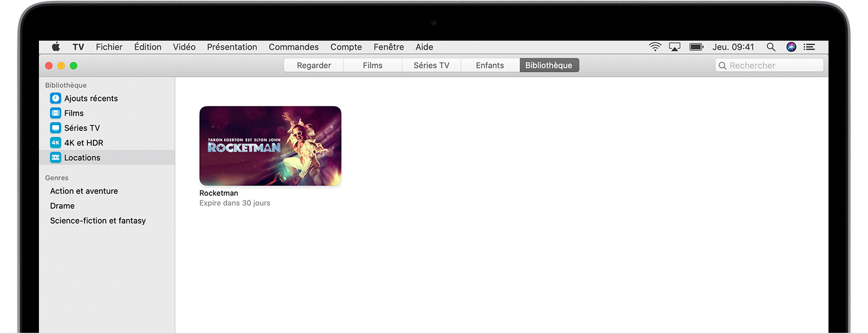Click the Locations ticket icon
Viewport: 868px width, 334px height.
click(56, 158)
